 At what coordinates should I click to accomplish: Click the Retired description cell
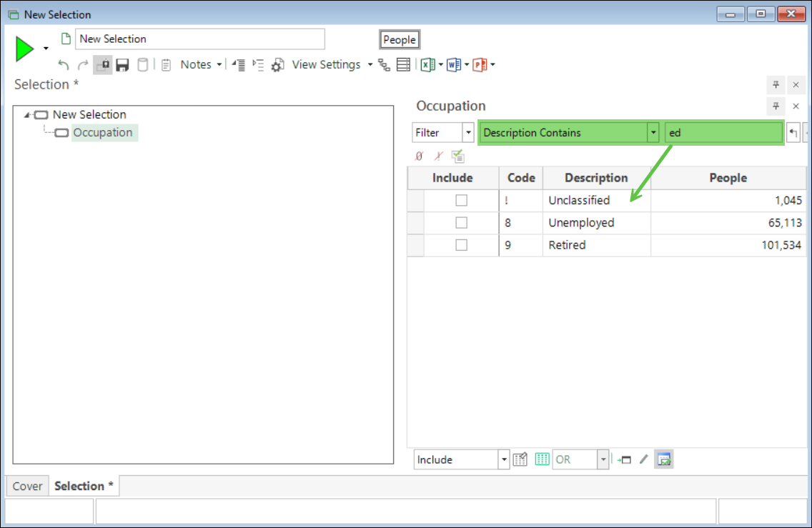click(x=597, y=245)
